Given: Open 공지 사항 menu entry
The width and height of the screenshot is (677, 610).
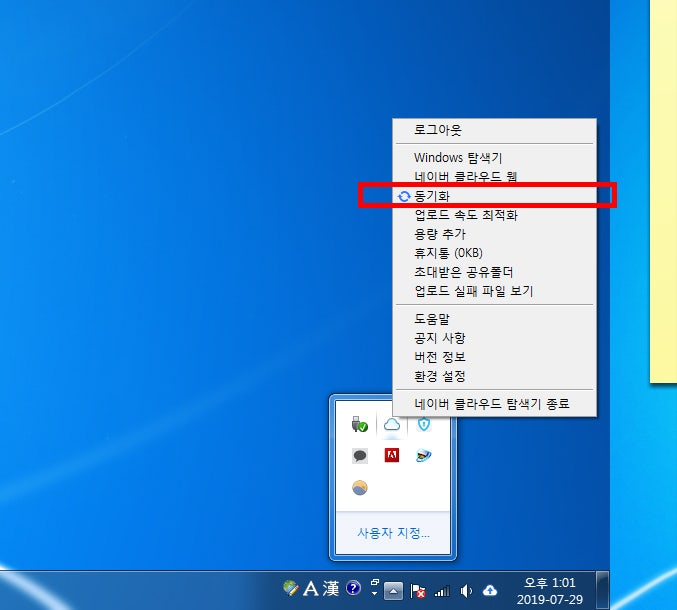Looking at the screenshot, I should tap(494, 338).
